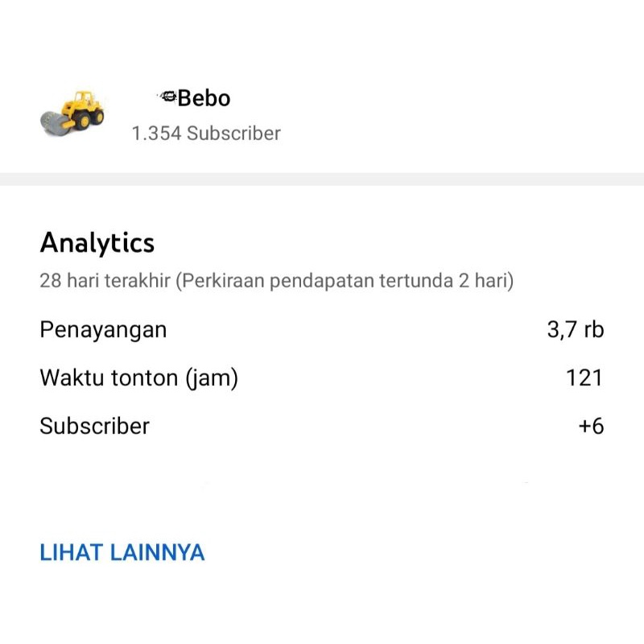Open LIHAT LAINNYA for detailed analytics
Image resolution: width=644 pixels, height=644 pixels.
[x=122, y=553]
